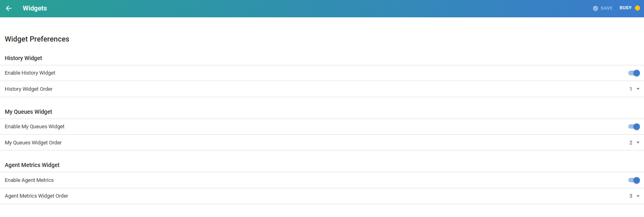Click the back arrow icon
644x217 pixels.
click(x=9, y=8)
